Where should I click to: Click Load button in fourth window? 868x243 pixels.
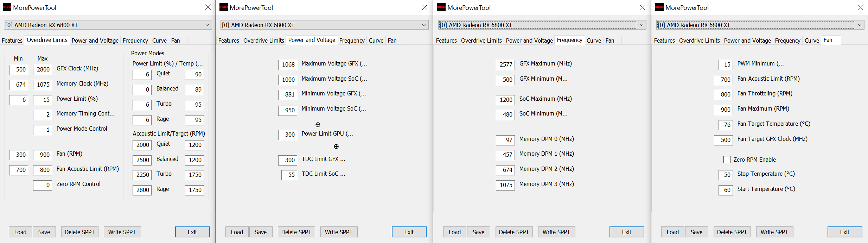point(672,232)
